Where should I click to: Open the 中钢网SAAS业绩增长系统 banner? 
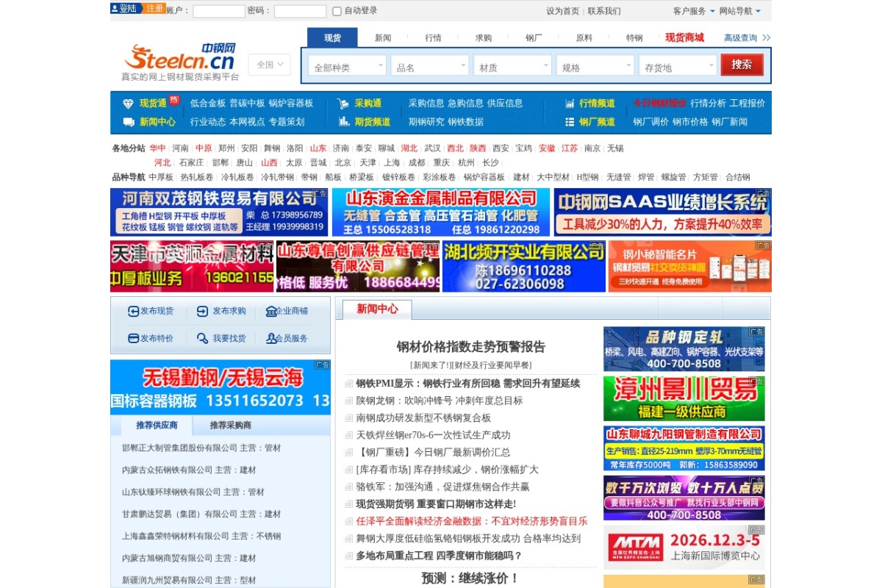[x=663, y=212]
